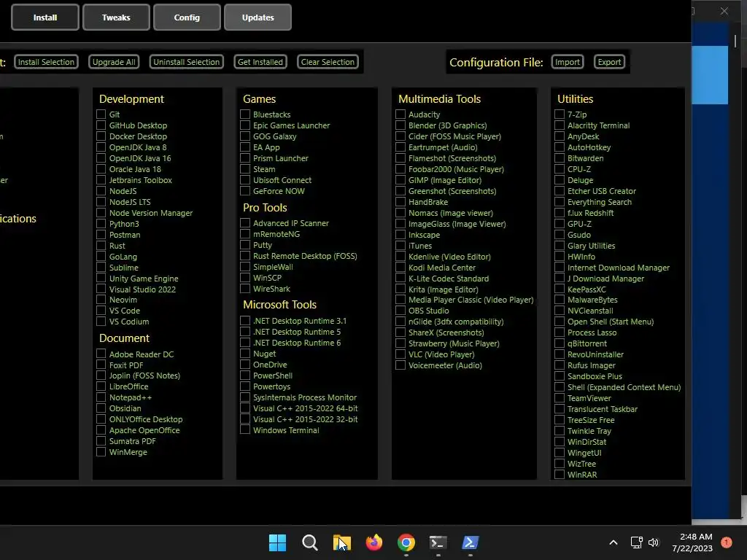
Task: Click the Clear Selection button
Action: 328,62
